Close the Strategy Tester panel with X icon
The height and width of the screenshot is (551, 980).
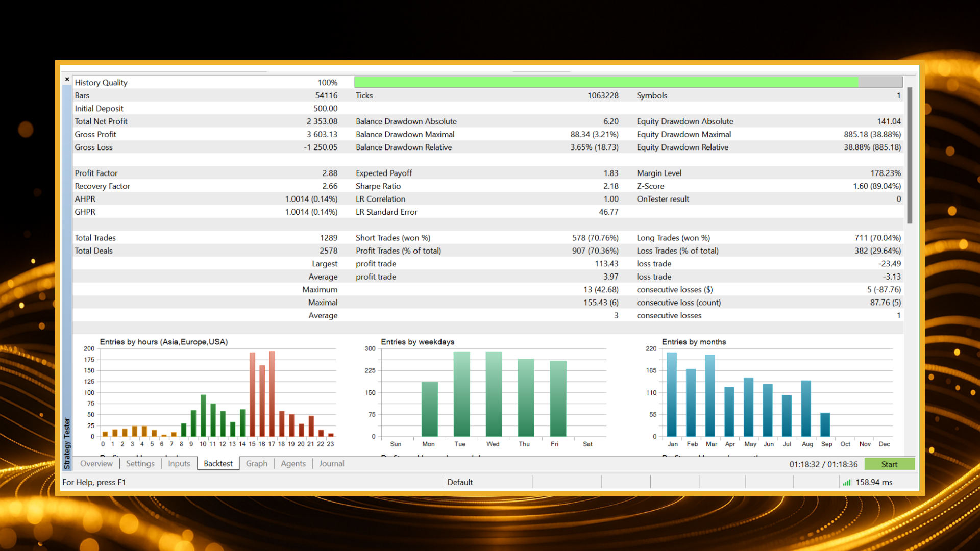tap(67, 80)
